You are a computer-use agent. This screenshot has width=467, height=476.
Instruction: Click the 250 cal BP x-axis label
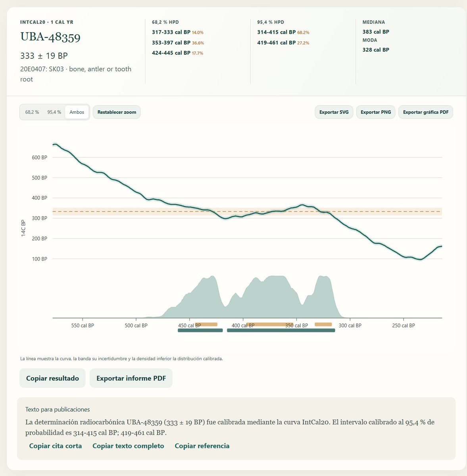[404, 326]
